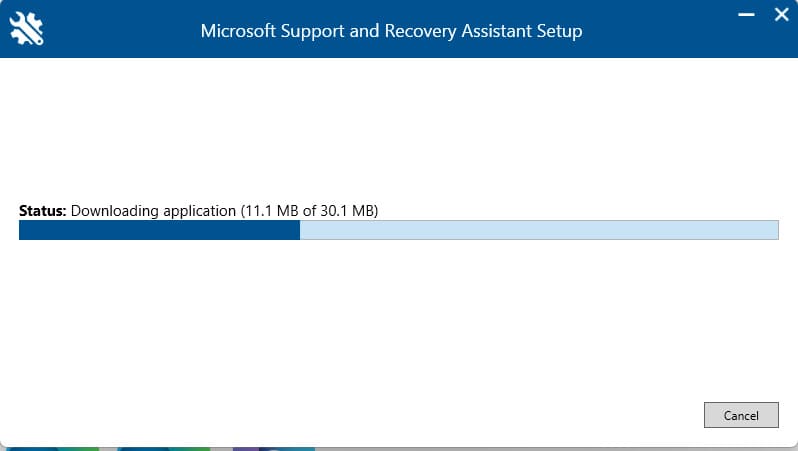798x451 pixels.
Task: Click the empty area below the progress bar
Action: [400, 320]
